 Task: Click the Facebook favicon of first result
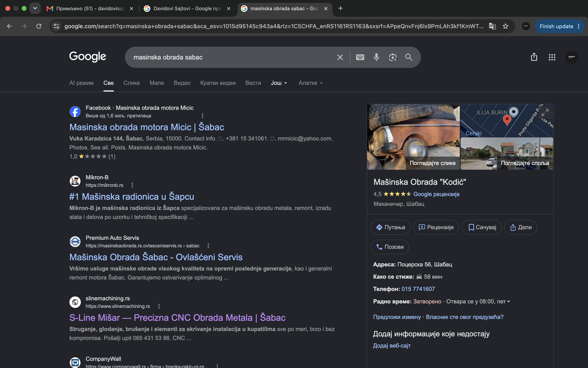tap(75, 112)
